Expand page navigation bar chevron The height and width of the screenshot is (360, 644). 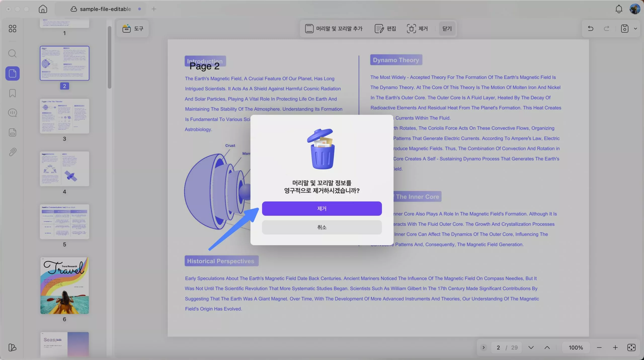(x=483, y=347)
